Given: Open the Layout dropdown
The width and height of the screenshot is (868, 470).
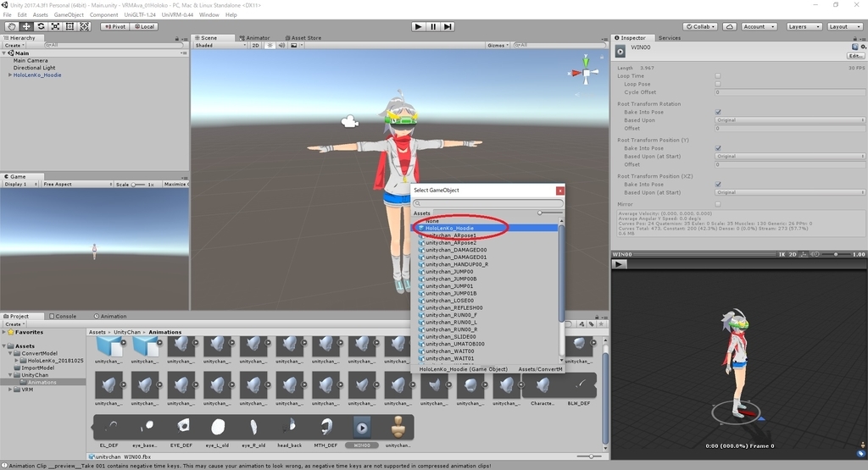Looking at the screenshot, I should click(845, 26).
